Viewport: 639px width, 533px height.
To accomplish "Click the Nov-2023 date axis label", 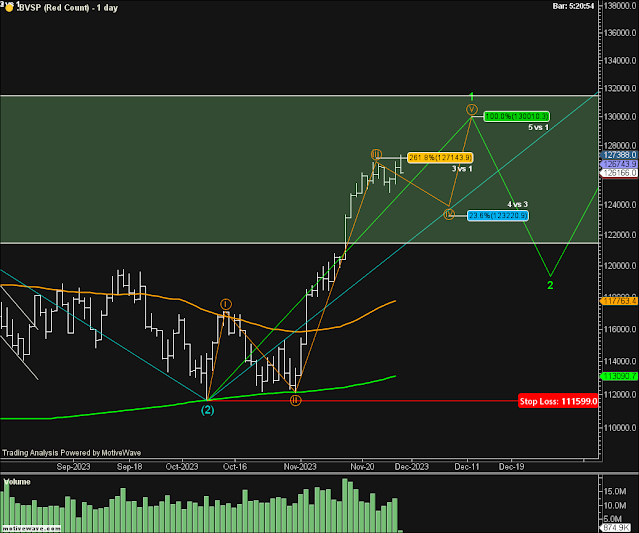I will point(300,467).
